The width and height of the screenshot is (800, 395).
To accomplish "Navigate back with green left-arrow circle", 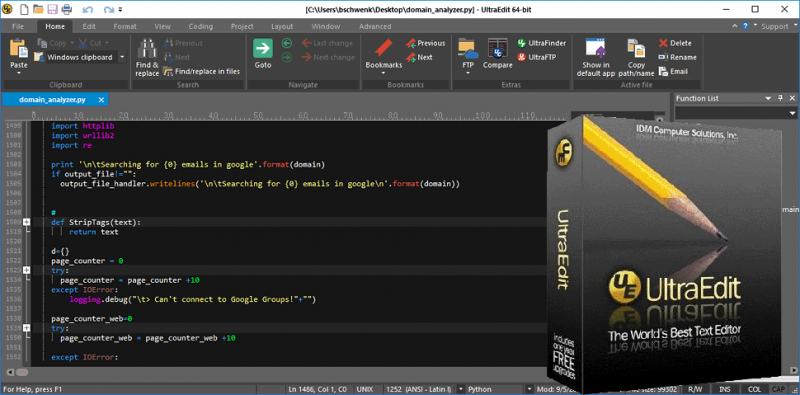I will pyautogui.click(x=287, y=43).
